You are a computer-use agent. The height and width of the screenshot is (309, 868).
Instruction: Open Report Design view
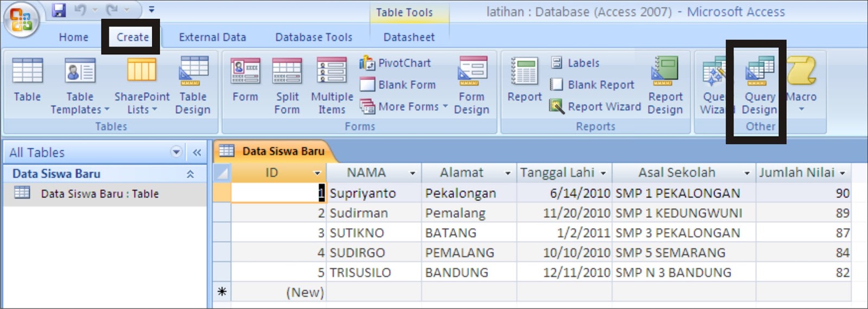point(665,86)
